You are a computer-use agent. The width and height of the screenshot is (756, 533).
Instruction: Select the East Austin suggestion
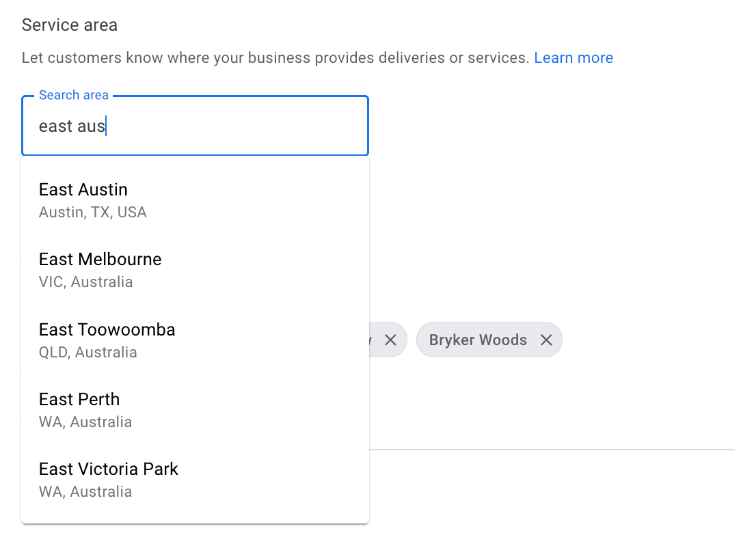tap(83, 190)
